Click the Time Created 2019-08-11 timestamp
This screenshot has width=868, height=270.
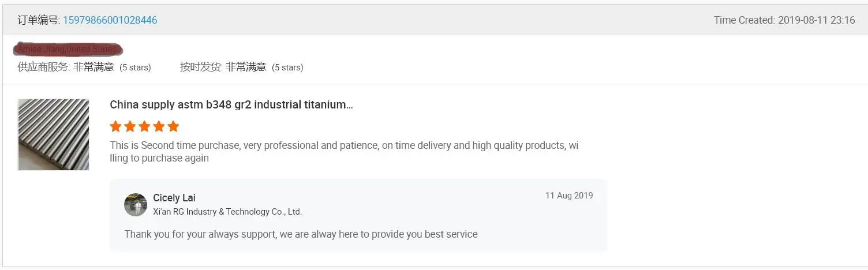784,20
